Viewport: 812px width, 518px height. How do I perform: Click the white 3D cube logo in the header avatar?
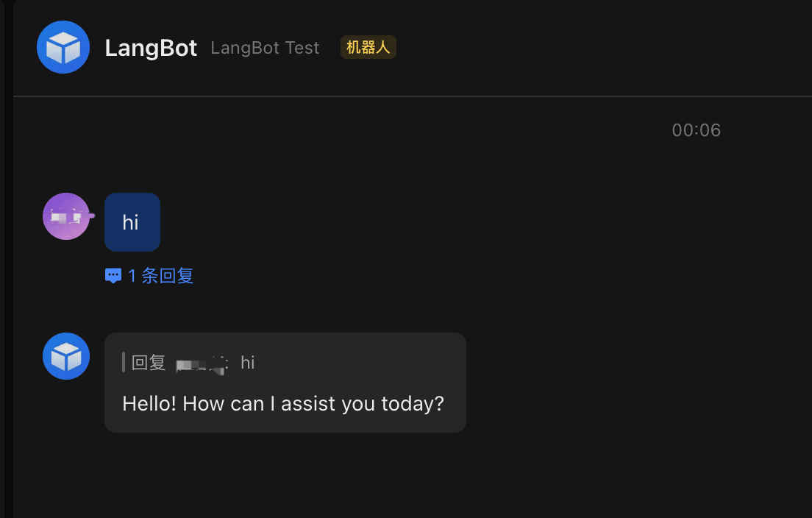[x=63, y=47]
